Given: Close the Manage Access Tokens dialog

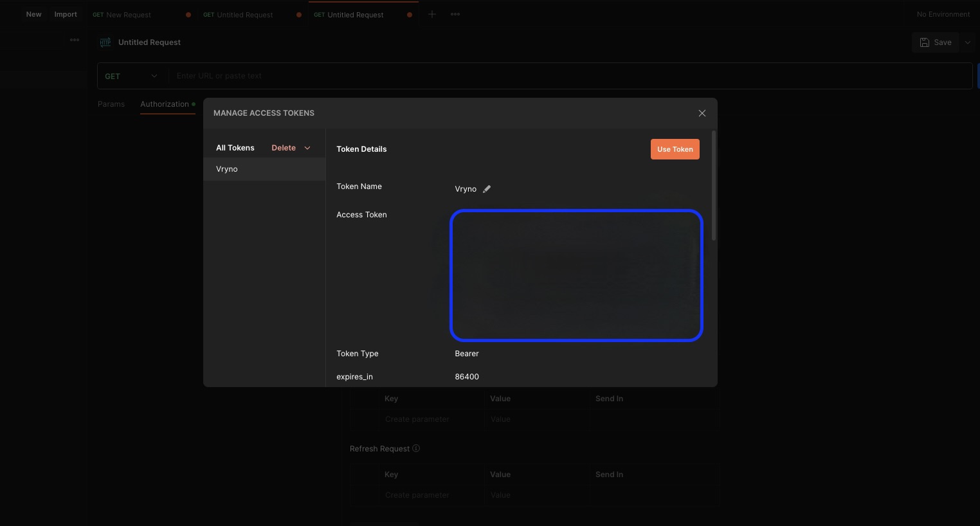Looking at the screenshot, I should tap(702, 113).
